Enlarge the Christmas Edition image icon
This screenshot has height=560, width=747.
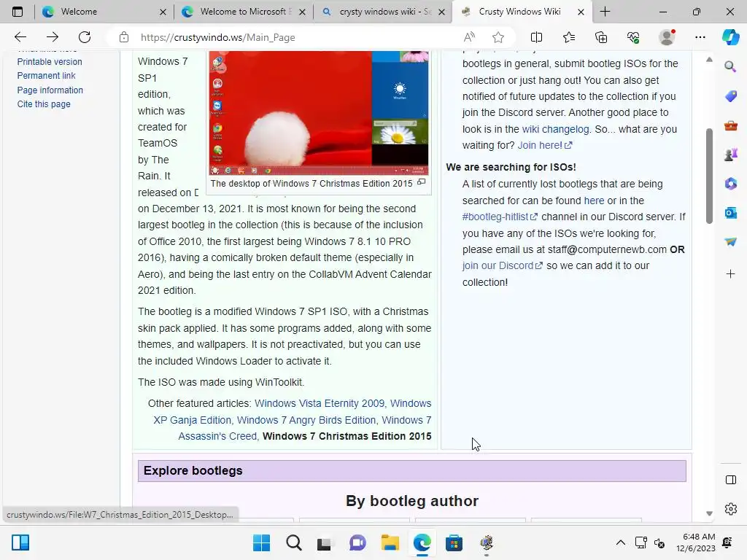click(421, 182)
